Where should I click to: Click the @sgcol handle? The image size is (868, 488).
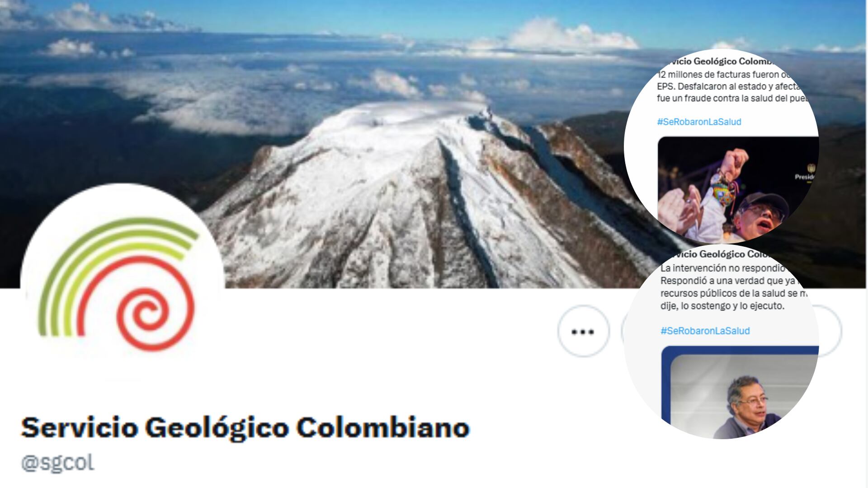pyautogui.click(x=58, y=463)
